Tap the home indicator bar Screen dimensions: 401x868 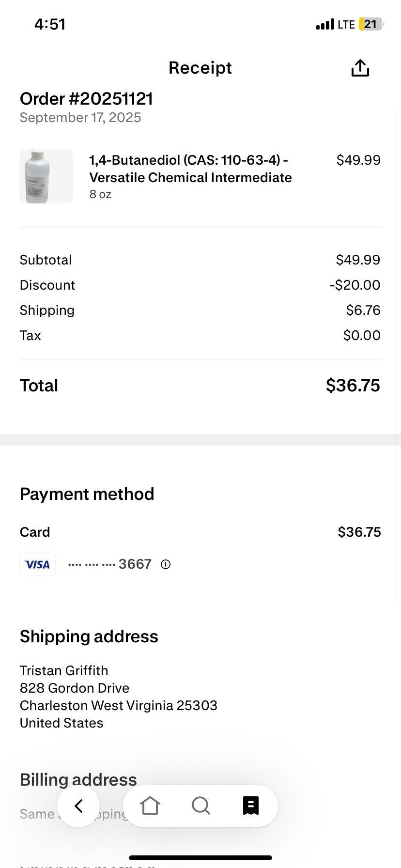[x=200, y=858]
